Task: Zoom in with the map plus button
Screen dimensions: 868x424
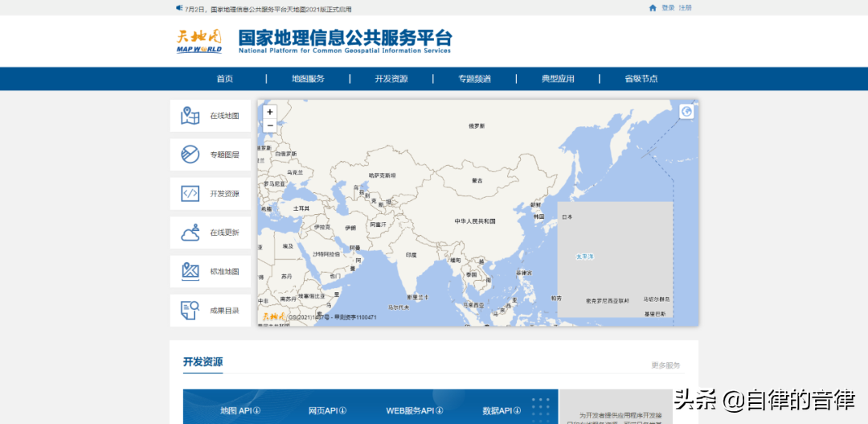Action: [269, 112]
